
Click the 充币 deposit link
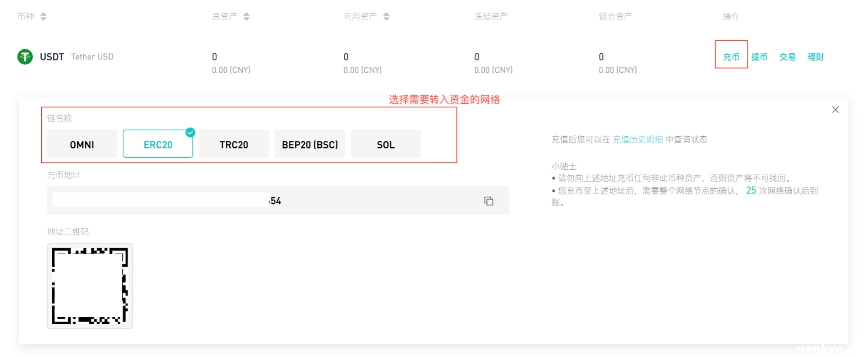731,57
